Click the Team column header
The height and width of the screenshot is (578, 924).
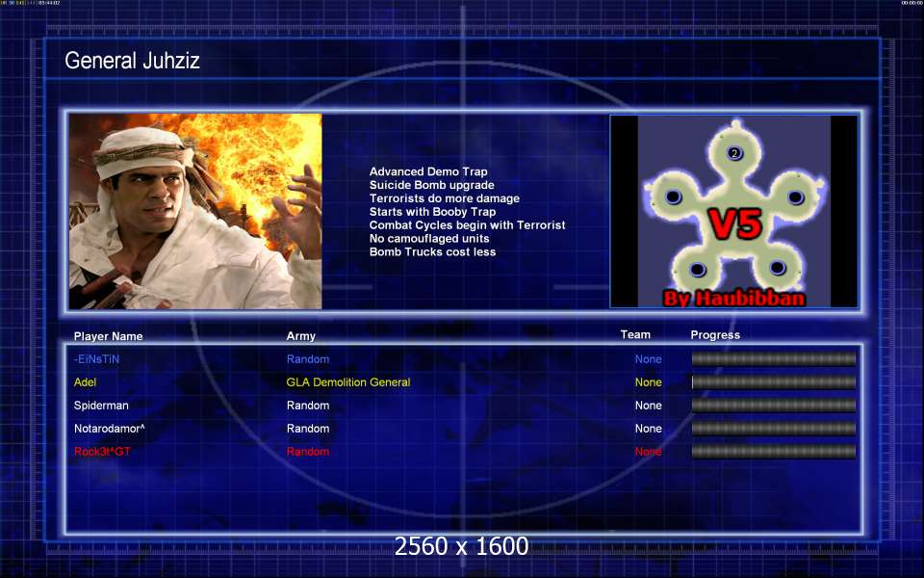(635, 334)
